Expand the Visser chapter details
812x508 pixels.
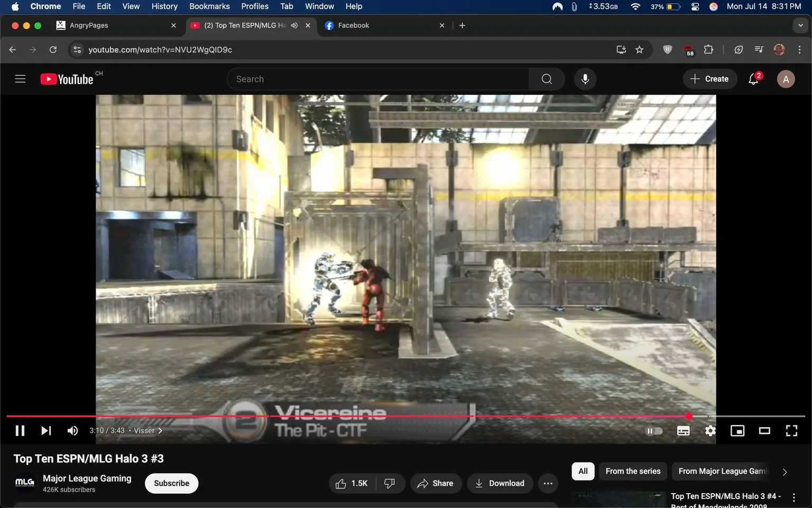click(x=160, y=431)
